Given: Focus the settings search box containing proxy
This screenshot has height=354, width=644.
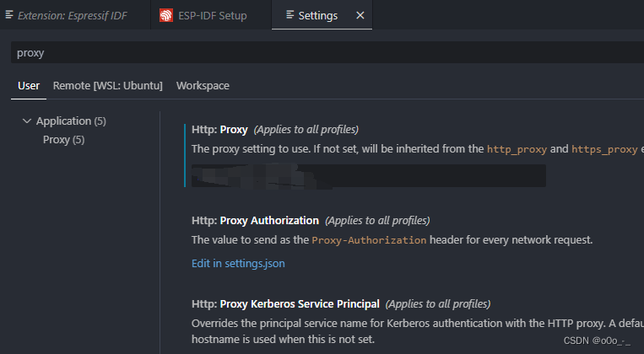Looking at the screenshot, I should pyautogui.click(x=327, y=52).
